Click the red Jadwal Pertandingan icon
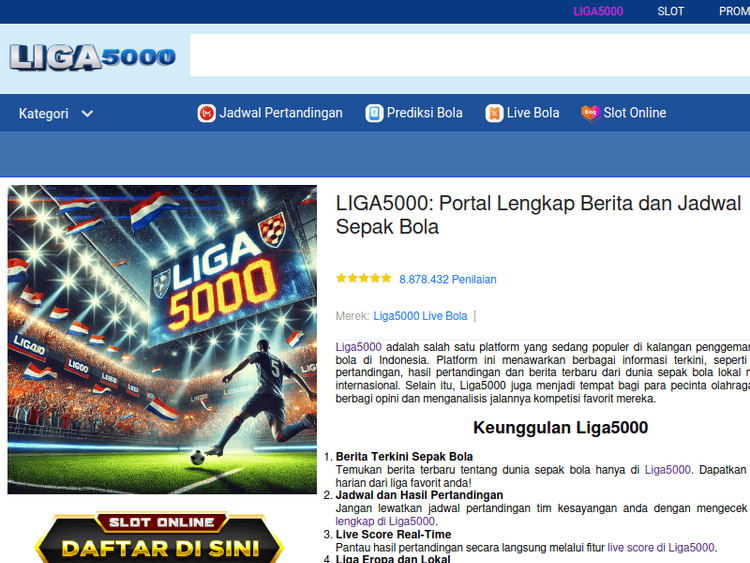The image size is (750, 563). coord(207,113)
